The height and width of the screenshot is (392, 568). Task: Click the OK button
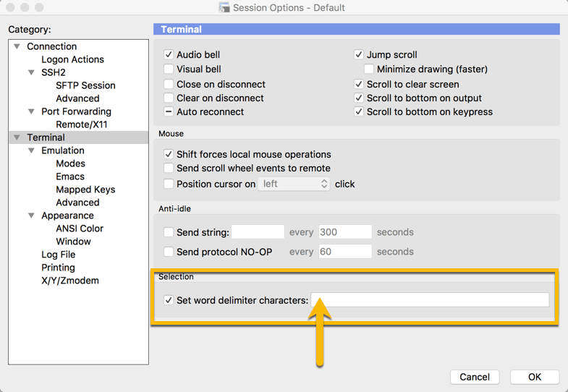[534, 377]
